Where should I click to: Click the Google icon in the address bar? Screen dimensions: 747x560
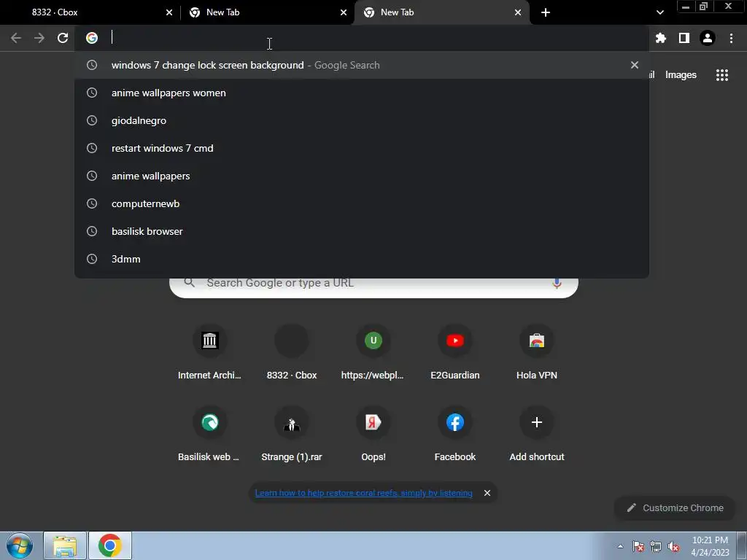[92, 38]
